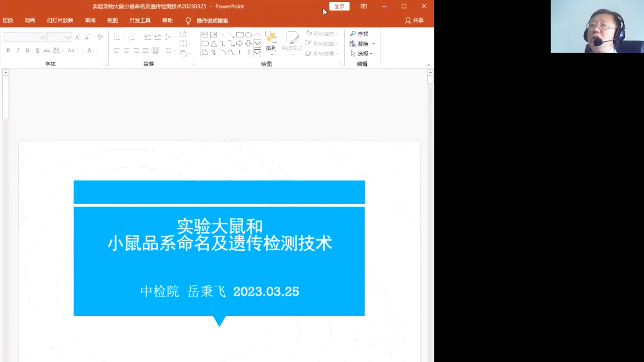Choose the triangle shape

[x=214, y=43]
